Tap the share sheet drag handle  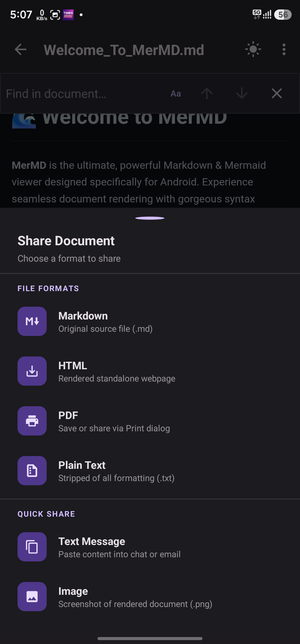(x=150, y=218)
